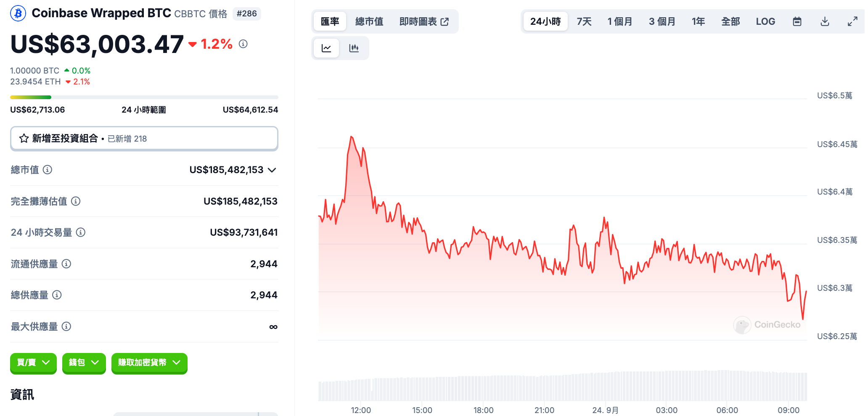This screenshot has width=868, height=416.
Task: Add coin via 新增至投資組合 button
Action: coord(144,138)
